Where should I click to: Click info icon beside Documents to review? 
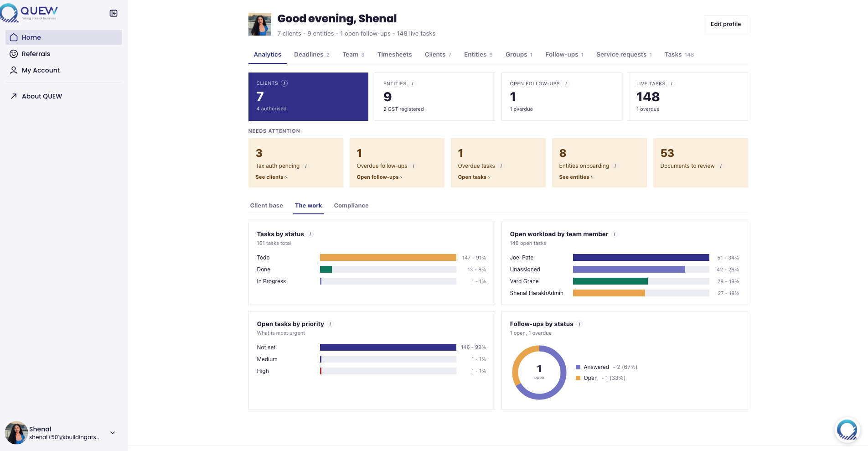(x=721, y=166)
